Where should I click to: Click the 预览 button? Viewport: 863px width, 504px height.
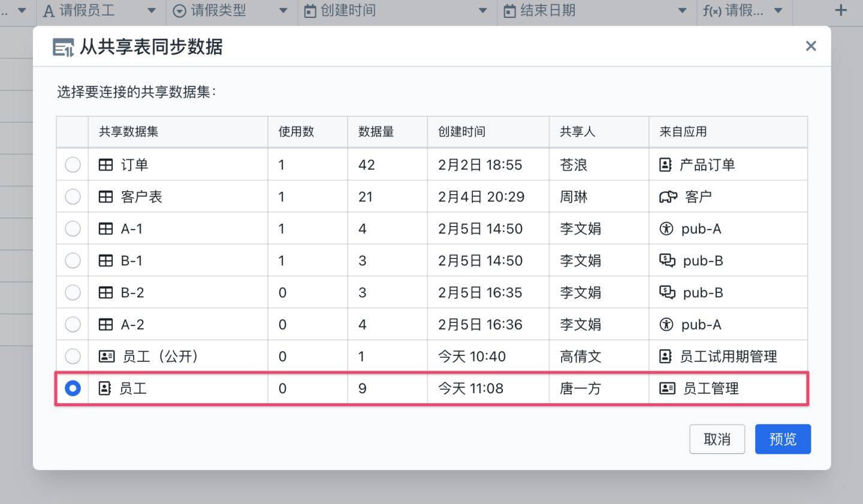click(783, 439)
